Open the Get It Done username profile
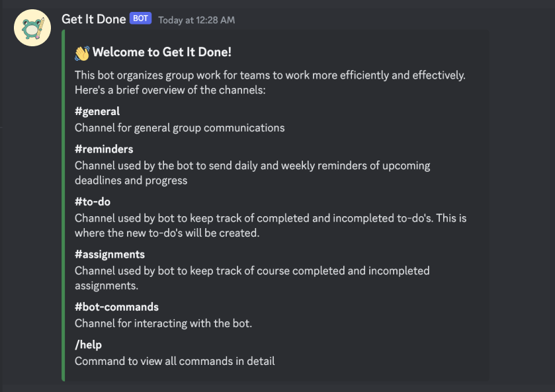555x392 pixels. pyautogui.click(x=93, y=19)
